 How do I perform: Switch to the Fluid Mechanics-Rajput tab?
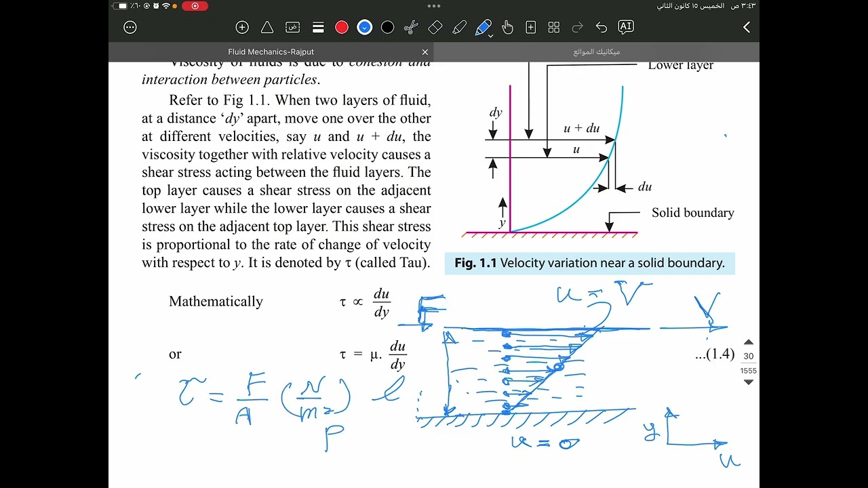[271, 52]
